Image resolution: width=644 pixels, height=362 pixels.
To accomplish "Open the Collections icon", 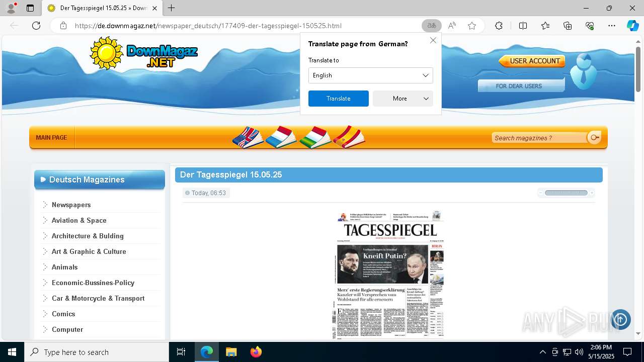I will pos(568,26).
